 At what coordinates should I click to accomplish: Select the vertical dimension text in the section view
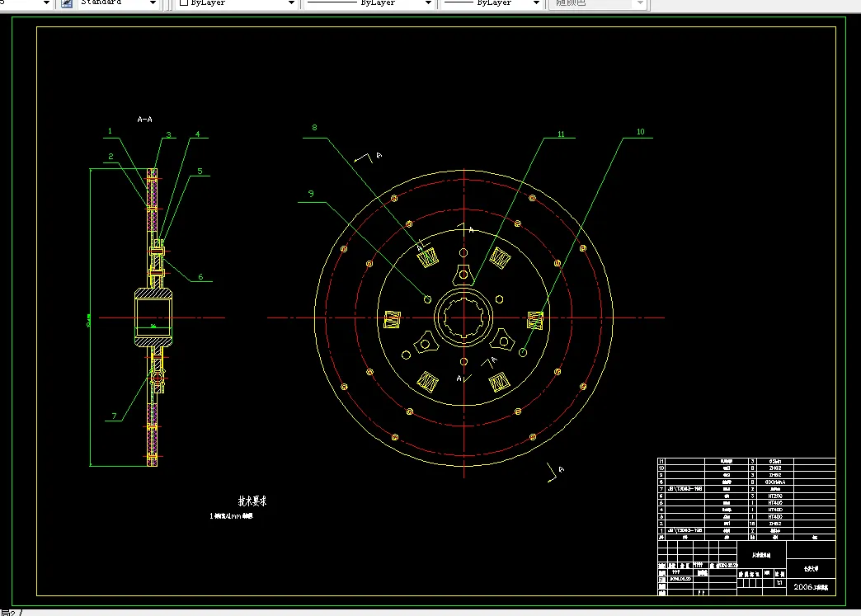click(x=89, y=321)
